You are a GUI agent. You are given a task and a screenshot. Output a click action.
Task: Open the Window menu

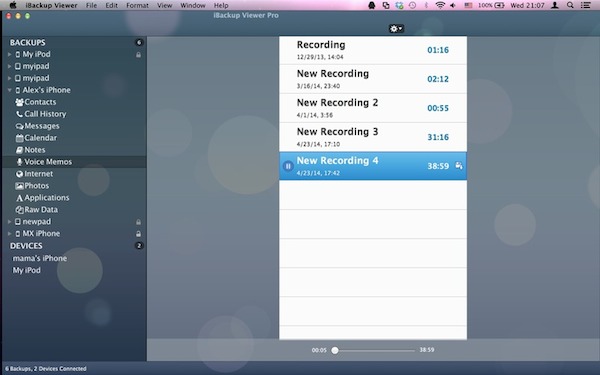pyautogui.click(x=193, y=5)
